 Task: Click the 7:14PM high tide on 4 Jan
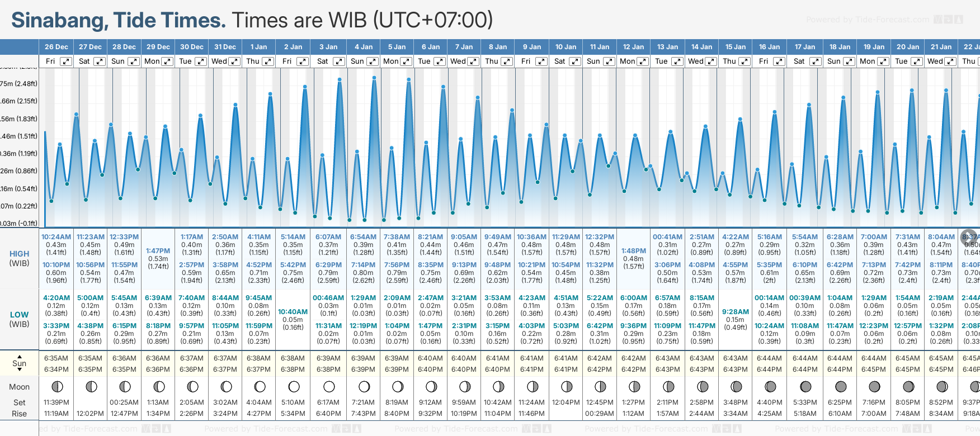(363, 265)
